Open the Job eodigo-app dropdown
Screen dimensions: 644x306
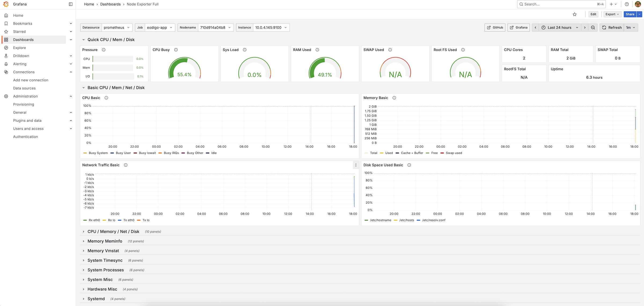pyautogui.click(x=160, y=28)
